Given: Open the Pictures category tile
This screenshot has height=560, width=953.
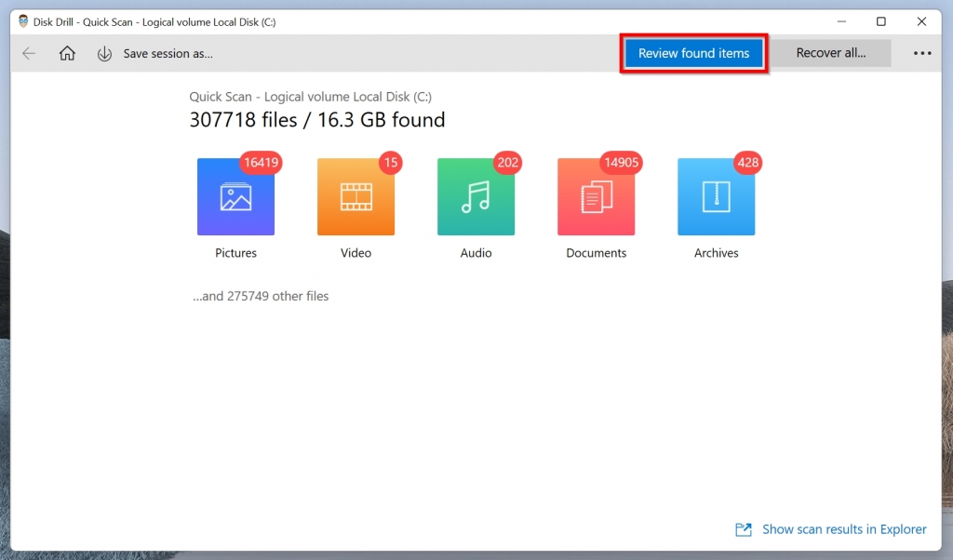Looking at the screenshot, I should click(x=235, y=197).
